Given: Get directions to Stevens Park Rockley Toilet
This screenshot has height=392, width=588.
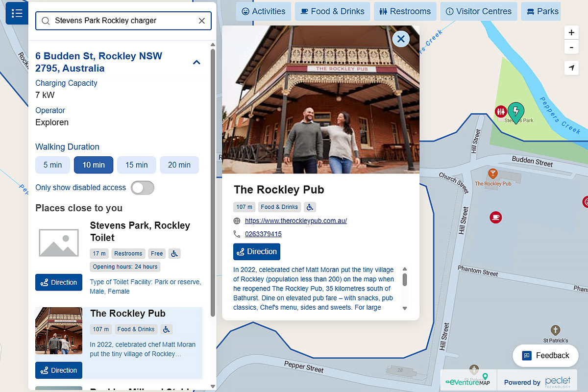Looking at the screenshot, I should pyautogui.click(x=59, y=282).
